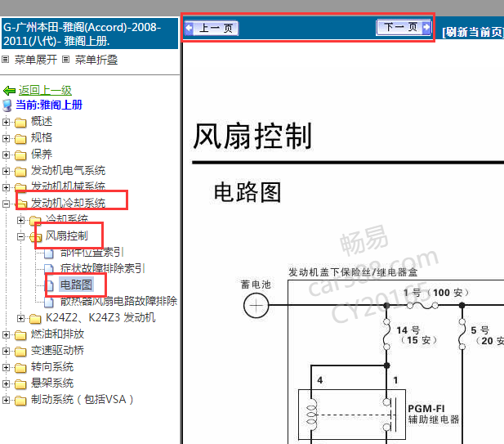This screenshot has height=444, width=504.
Task: Go to previous page with 上一页 button
Action: point(212,28)
